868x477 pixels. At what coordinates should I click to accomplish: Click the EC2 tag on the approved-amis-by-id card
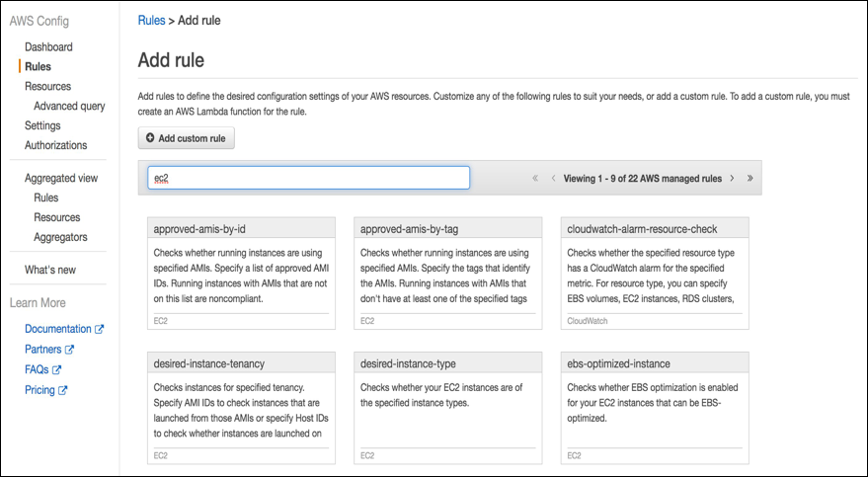(161, 321)
